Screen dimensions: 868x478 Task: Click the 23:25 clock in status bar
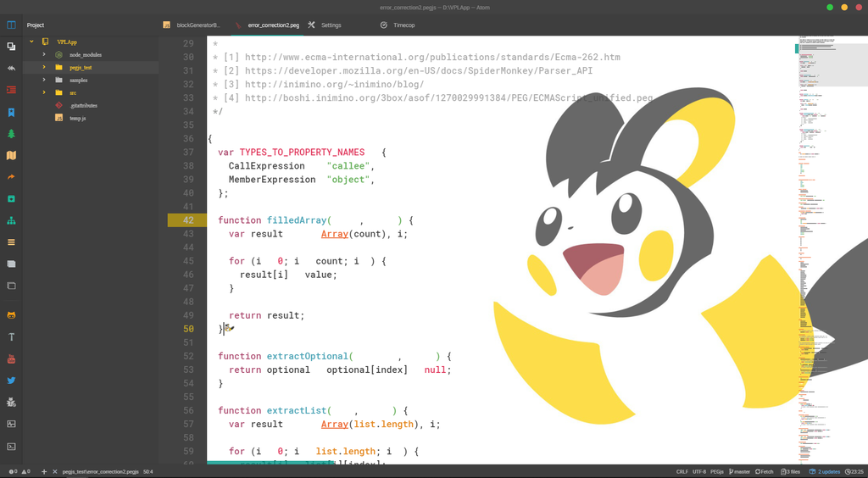pos(854,472)
